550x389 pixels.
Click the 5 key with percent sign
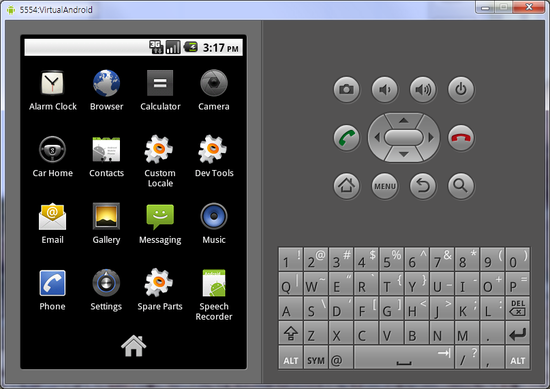coord(391,259)
